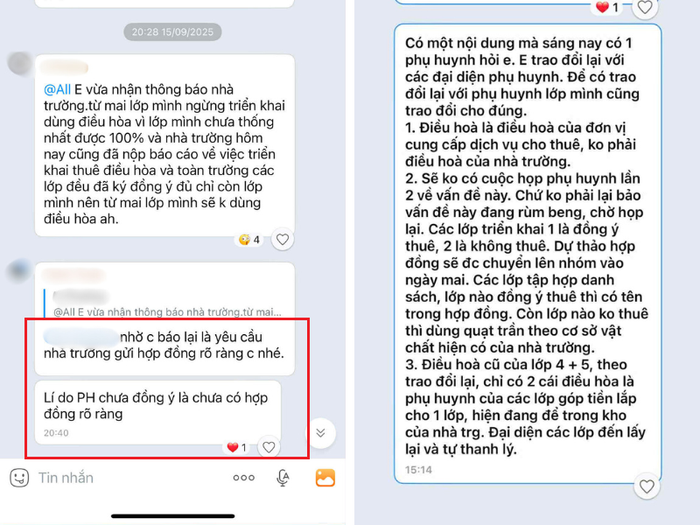Open the three-dots more options

click(x=244, y=478)
